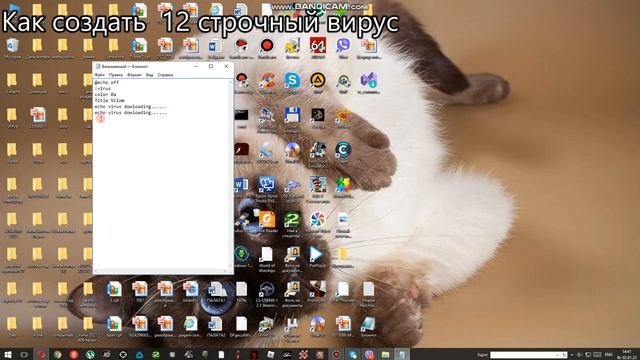Viewport: 640px width, 360px height.
Task: Click the "color 0a" line in Notepad
Action: pos(105,94)
